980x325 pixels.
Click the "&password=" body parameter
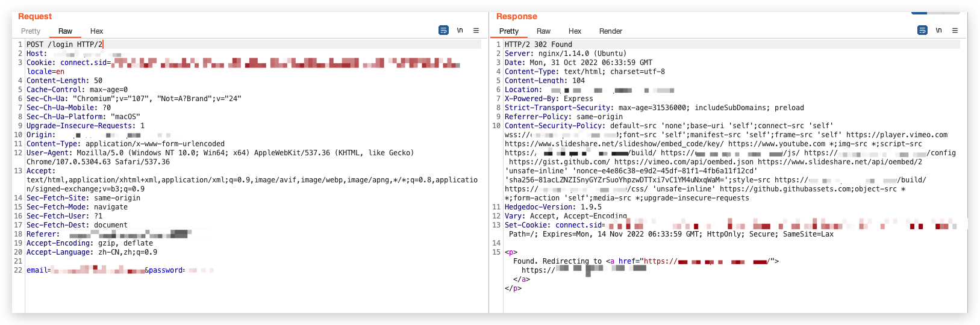pos(165,270)
